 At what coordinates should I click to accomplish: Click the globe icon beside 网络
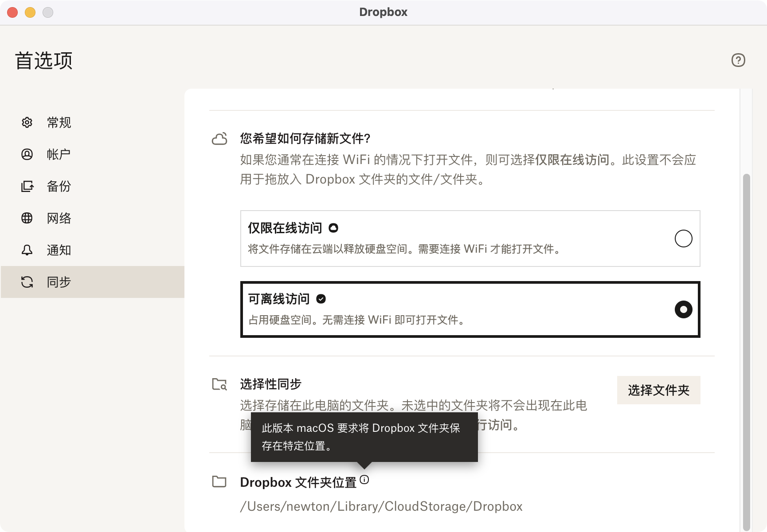tap(27, 218)
